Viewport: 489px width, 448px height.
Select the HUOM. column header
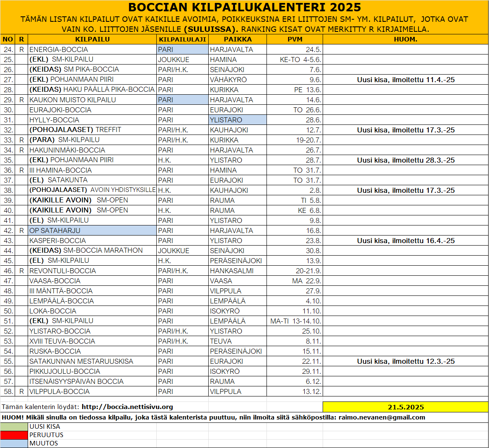coord(406,39)
